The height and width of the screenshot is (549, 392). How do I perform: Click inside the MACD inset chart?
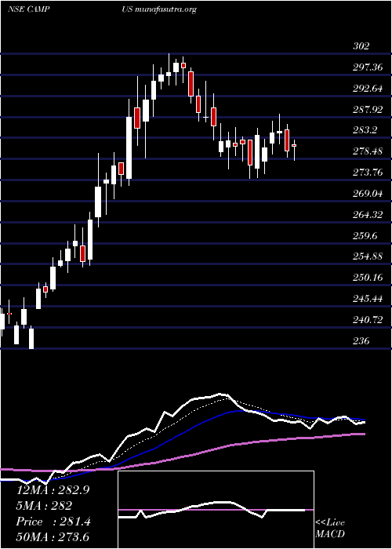[216, 510]
